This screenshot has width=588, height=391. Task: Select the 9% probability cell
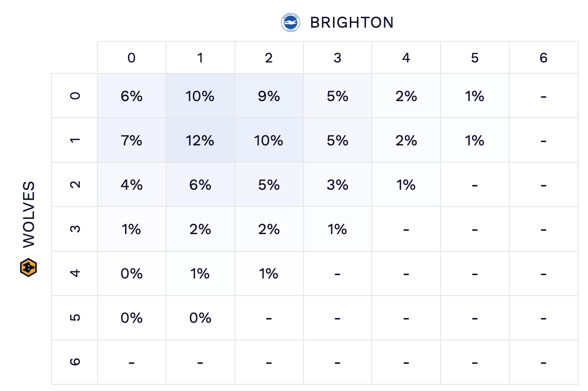click(x=269, y=96)
